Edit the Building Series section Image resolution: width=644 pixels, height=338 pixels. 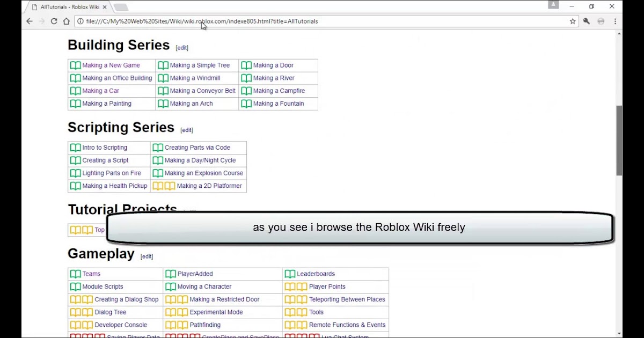(182, 48)
